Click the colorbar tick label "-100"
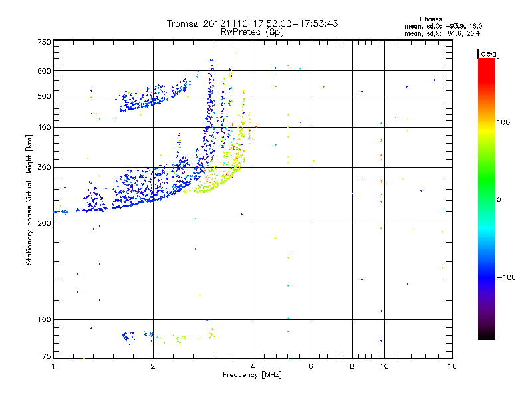The image size is (532, 399). 507,277
